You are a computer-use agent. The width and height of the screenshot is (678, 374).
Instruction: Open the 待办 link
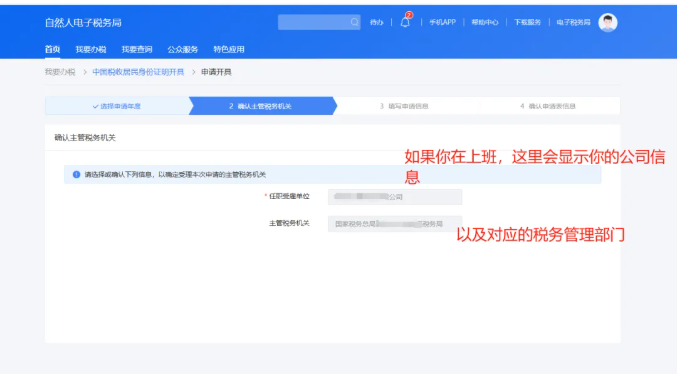377,22
